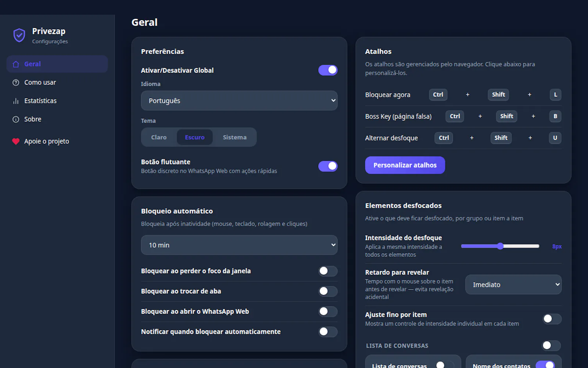
Task: Click the Shift key badge in Bloquear agora row
Action: pos(498,95)
